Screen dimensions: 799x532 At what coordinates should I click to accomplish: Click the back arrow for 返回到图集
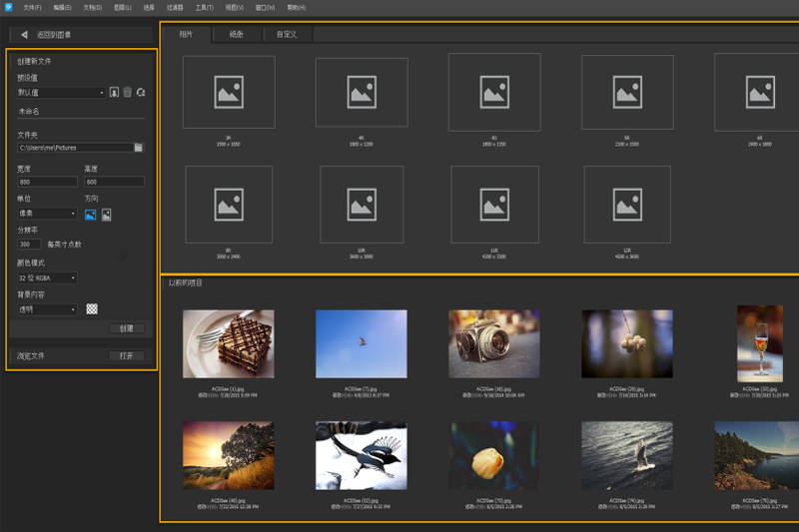[24, 35]
